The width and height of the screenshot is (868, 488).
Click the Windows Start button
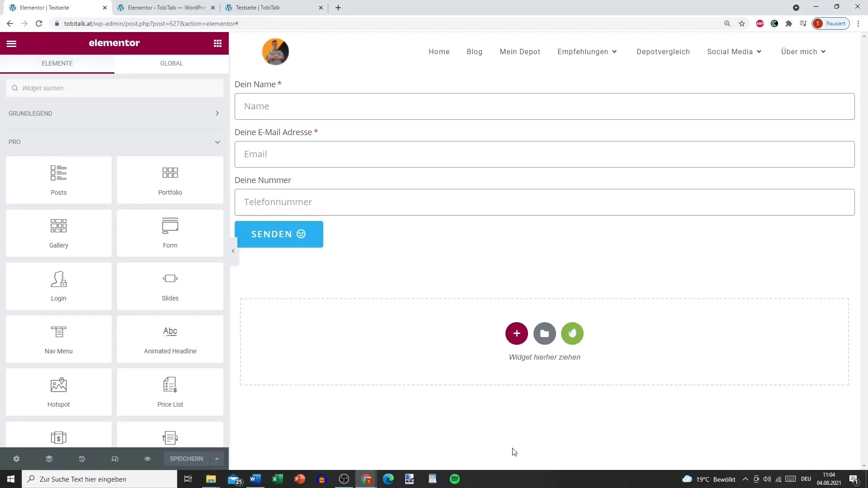tap(11, 479)
